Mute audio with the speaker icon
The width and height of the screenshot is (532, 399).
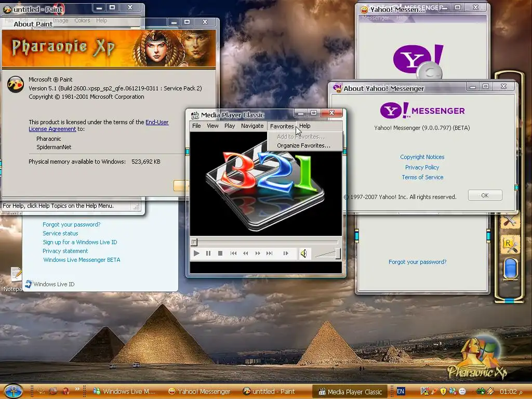click(x=303, y=253)
